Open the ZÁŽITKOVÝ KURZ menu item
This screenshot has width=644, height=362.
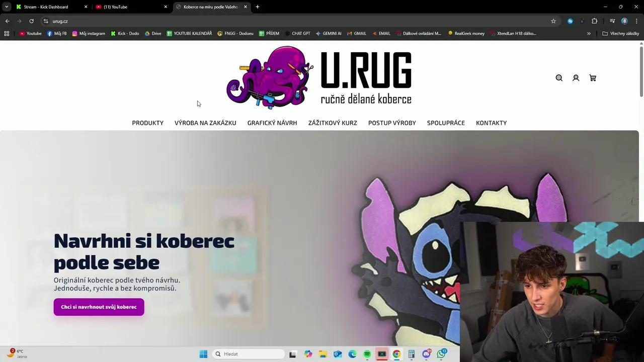click(333, 123)
